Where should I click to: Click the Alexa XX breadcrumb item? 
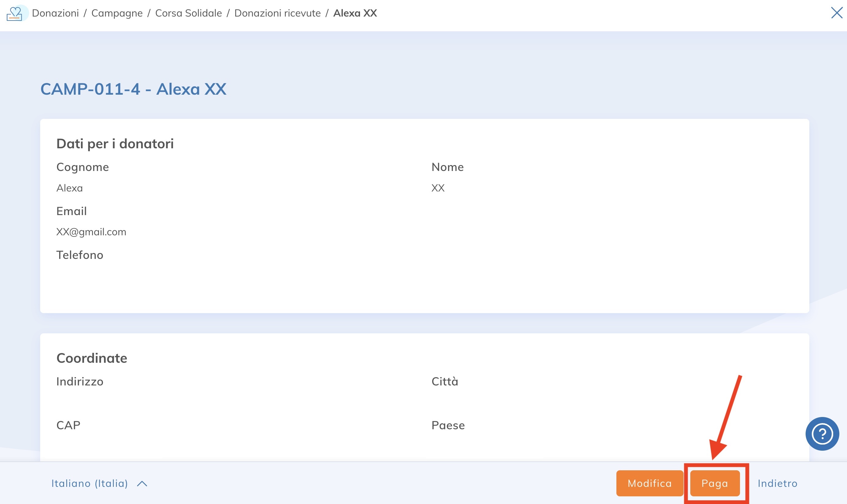tap(355, 13)
